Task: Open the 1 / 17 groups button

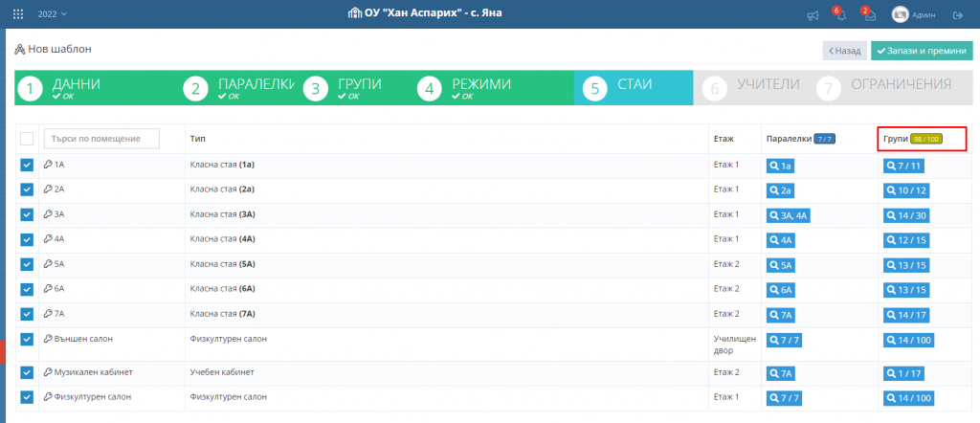Action: point(903,373)
